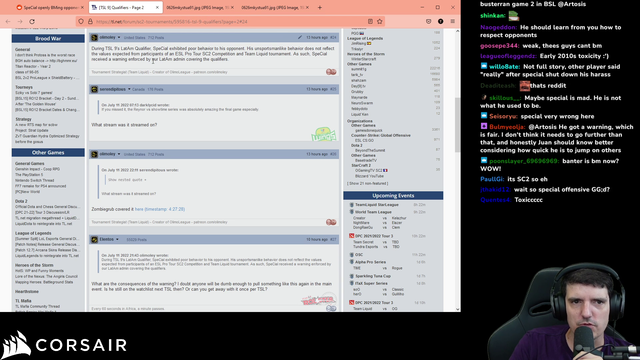Click the shield icon in the address bar
640x360 pixels.
[x=81, y=22]
